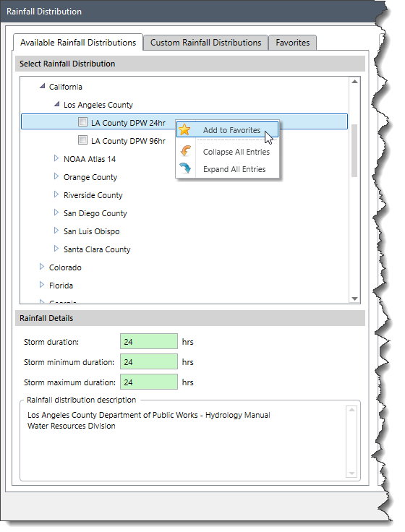Image resolution: width=405 pixels, height=532 pixels.
Task: Click the blue Expand All Entries arrow icon
Action: click(x=185, y=168)
